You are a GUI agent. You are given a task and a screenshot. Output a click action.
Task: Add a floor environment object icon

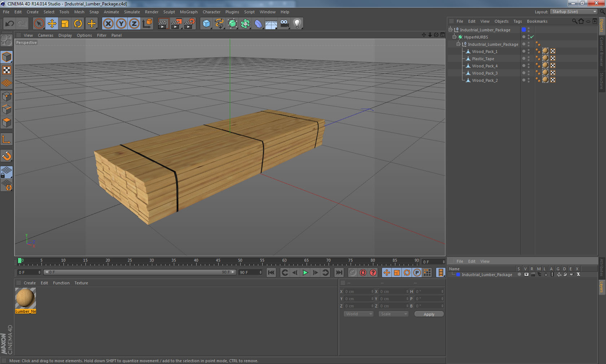pyautogui.click(x=271, y=24)
